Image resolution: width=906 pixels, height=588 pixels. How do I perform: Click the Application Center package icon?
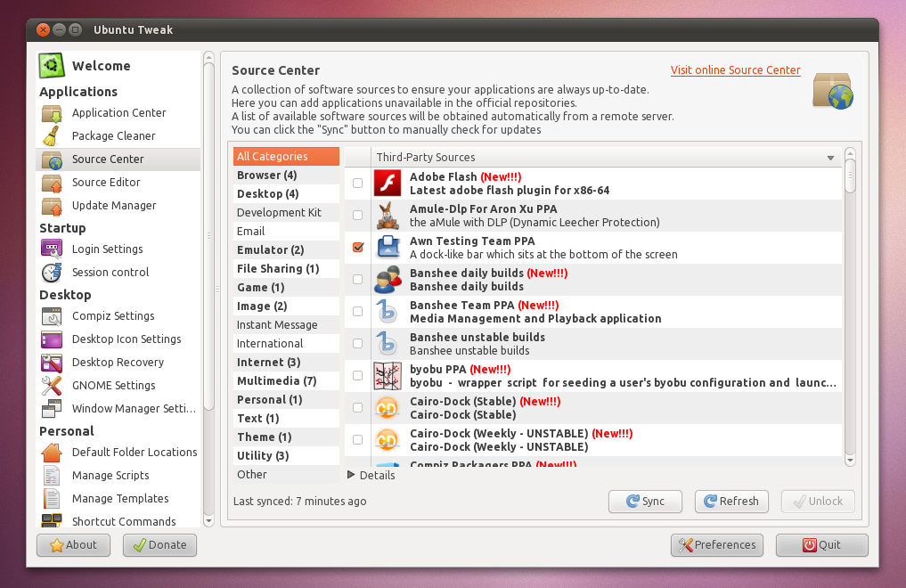coord(52,112)
